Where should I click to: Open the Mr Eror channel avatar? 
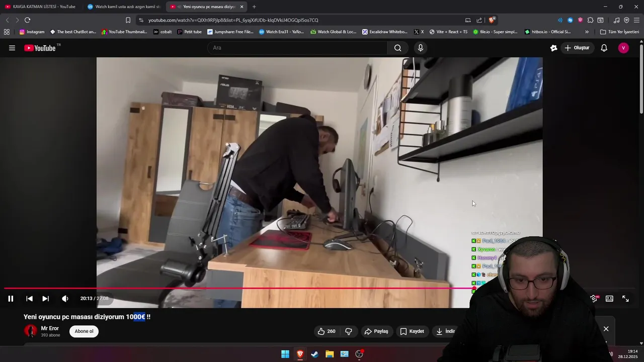click(x=31, y=331)
